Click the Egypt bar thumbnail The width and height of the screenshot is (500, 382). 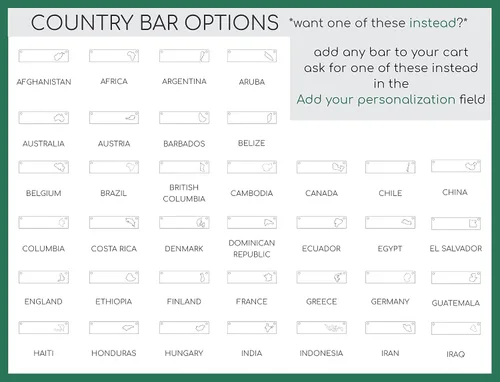tap(390, 222)
